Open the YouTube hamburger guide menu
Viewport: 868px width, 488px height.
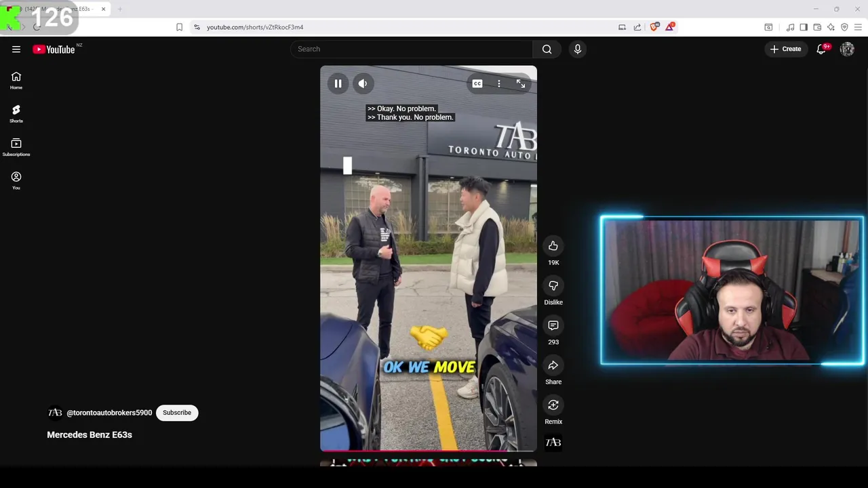[16, 49]
